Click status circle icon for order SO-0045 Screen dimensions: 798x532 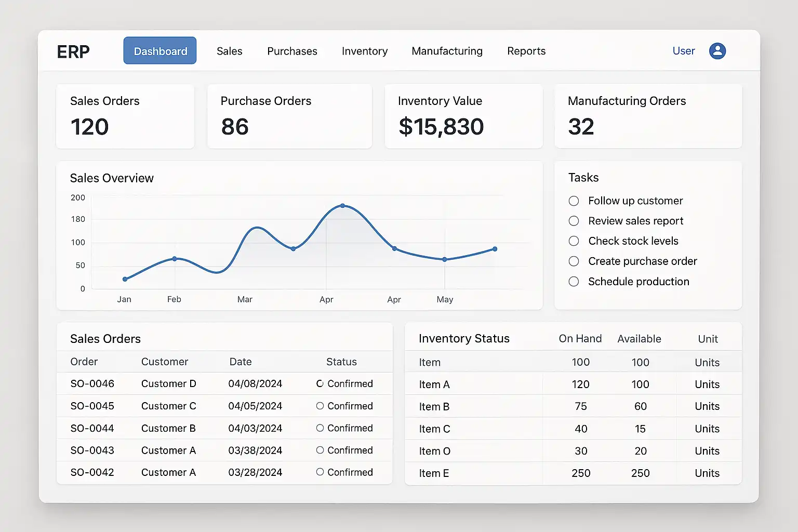click(x=320, y=406)
